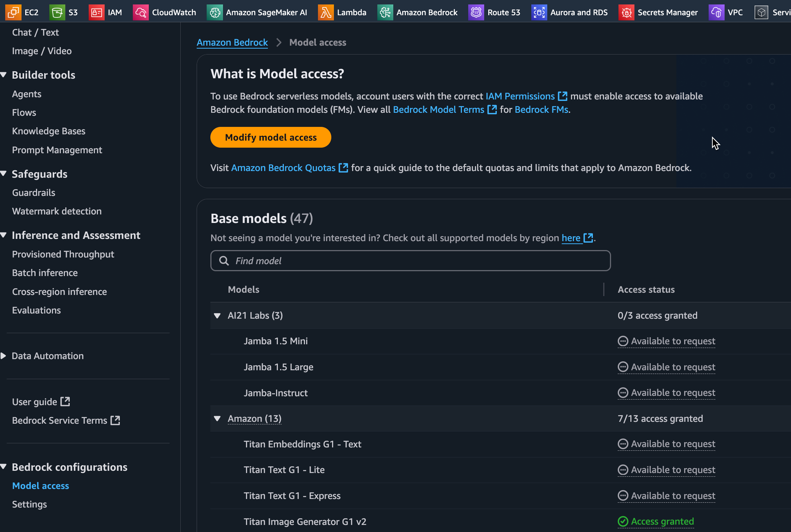Click the Find model search field
This screenshot has height=532, width=791.
point(410,261)
